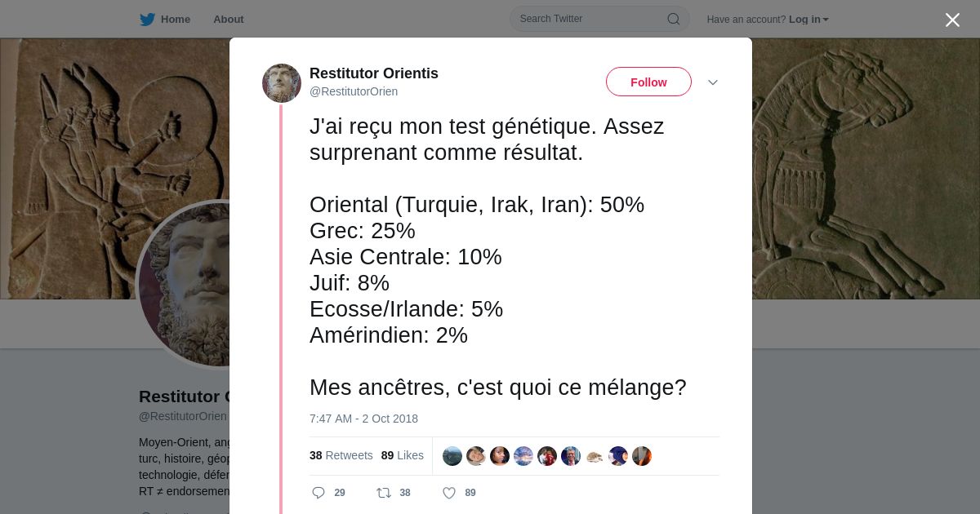This screenshot has width=980, height=514.
Task: Click the tweet timestamp link
Action: [363, 419]
